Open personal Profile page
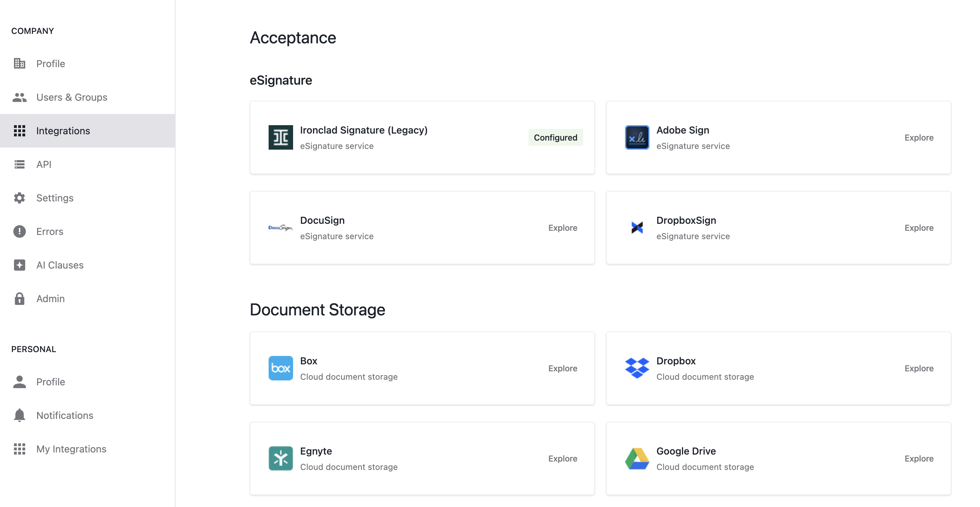The image size is (980, 507). [x=87, y=382]
